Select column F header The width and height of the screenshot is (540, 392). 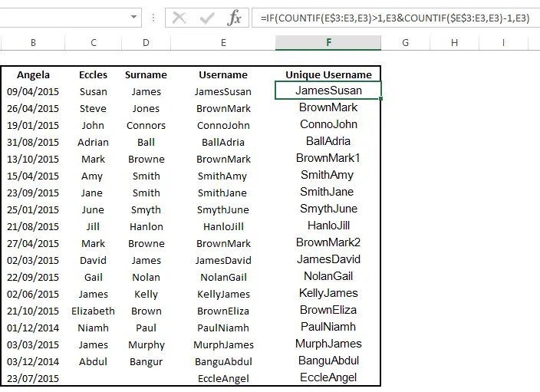click(x=328, y=43)
